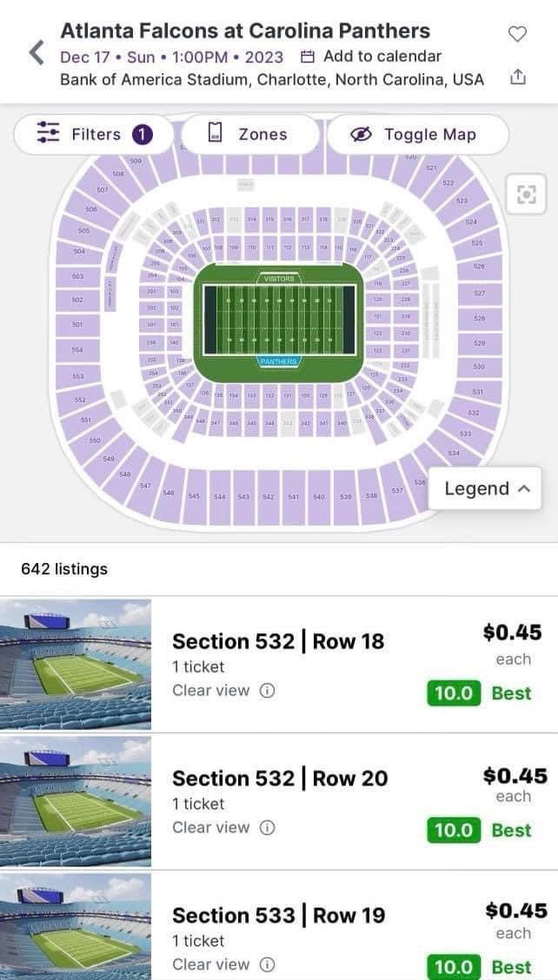
Task: Open Section 532 Row 18 listing
Action: click(278, 642)
